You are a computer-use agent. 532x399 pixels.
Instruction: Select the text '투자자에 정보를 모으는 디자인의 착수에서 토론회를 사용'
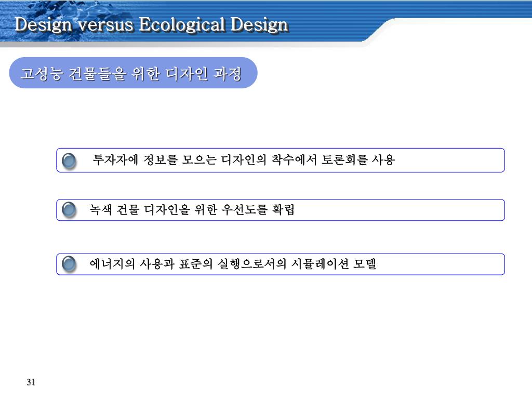click(x=244, y=159)
